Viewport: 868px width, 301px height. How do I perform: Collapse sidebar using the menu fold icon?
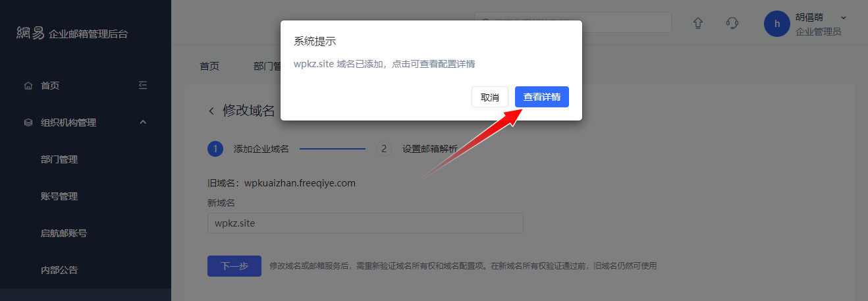coord(143,85)
